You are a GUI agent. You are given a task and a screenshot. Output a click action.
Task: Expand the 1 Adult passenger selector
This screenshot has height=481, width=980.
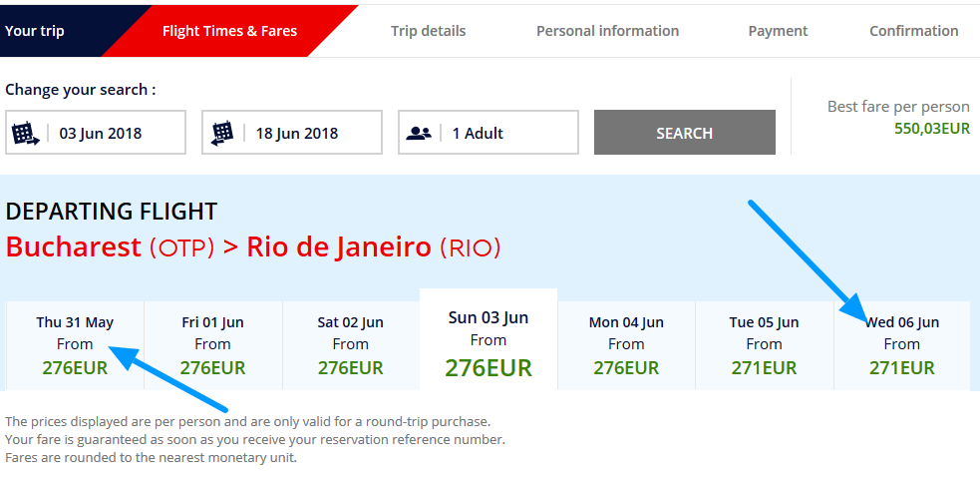(506, 133)
